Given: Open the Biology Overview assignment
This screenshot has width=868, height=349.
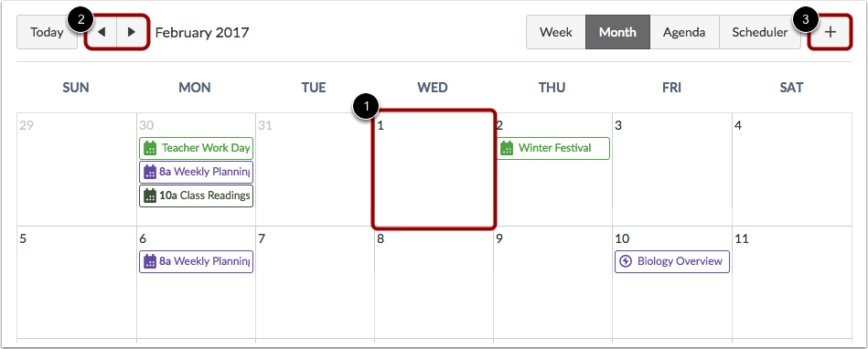Looking at the screenshot, I should [672, 261].
